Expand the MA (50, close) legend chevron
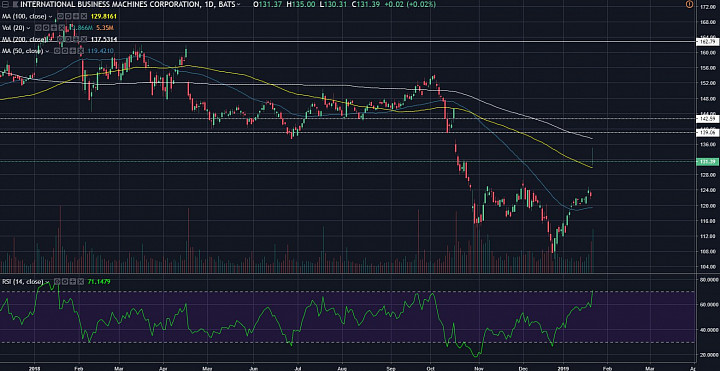The height and width of the screenshot is (371, 720). [47, 51]
